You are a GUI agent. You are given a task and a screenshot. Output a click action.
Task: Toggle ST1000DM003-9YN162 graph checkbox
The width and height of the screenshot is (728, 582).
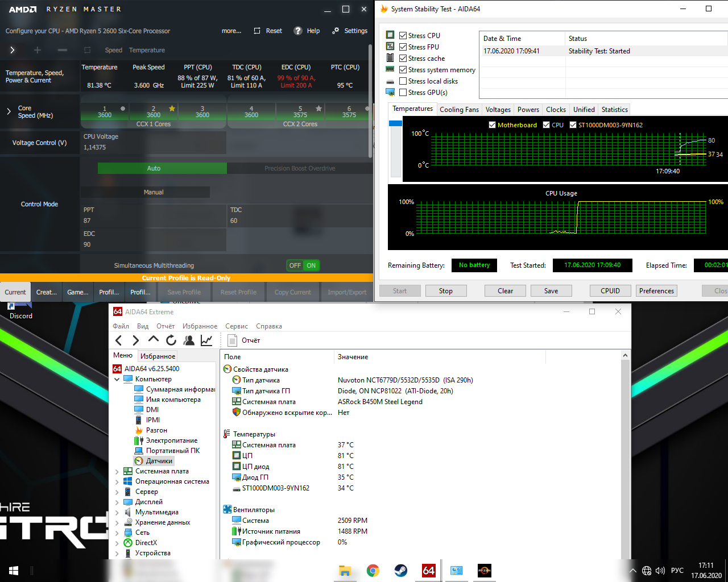(x=573, y=125)
